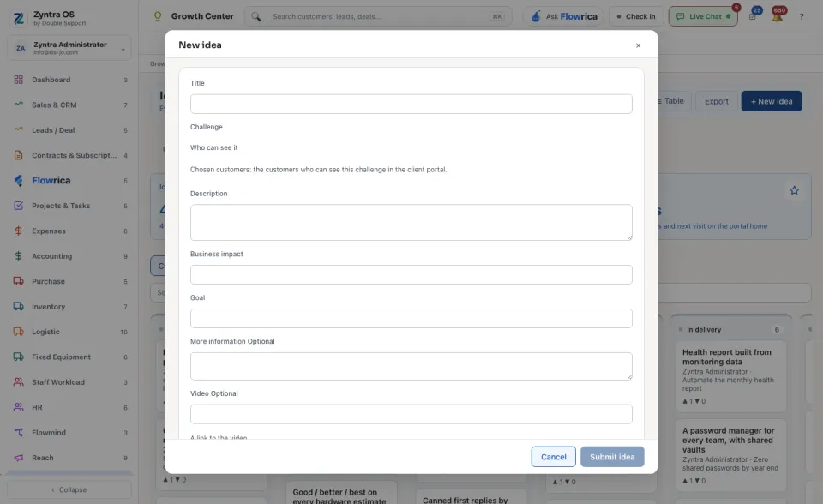Open the Purchase sidebar icon
The height and width of the screenshot is (504, 823).
[18, 281]
